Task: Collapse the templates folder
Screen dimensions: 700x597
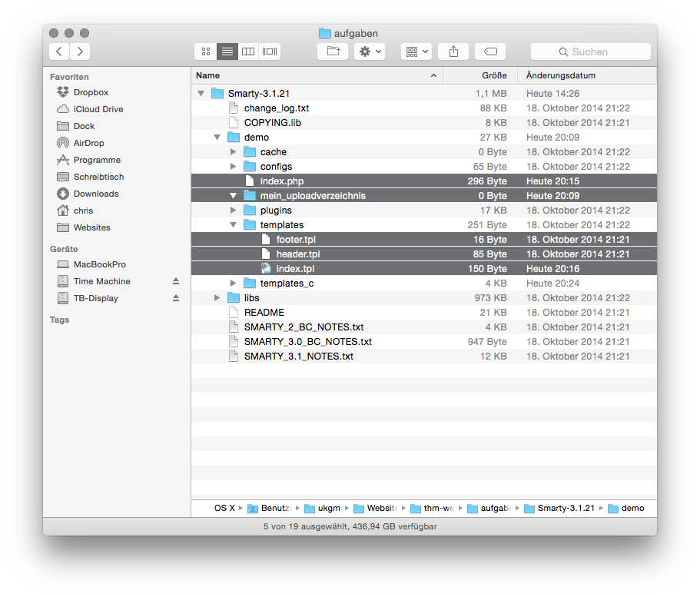Action: [x=233, y=225]
